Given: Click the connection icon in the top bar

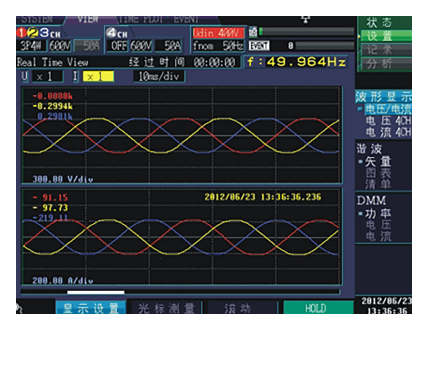Looking at the screenshot, I should point(305,20).
